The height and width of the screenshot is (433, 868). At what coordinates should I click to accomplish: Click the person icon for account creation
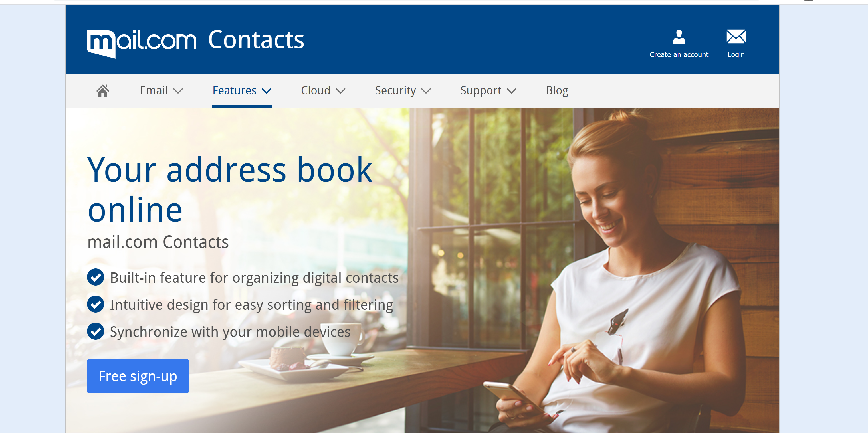click(679, 37)
